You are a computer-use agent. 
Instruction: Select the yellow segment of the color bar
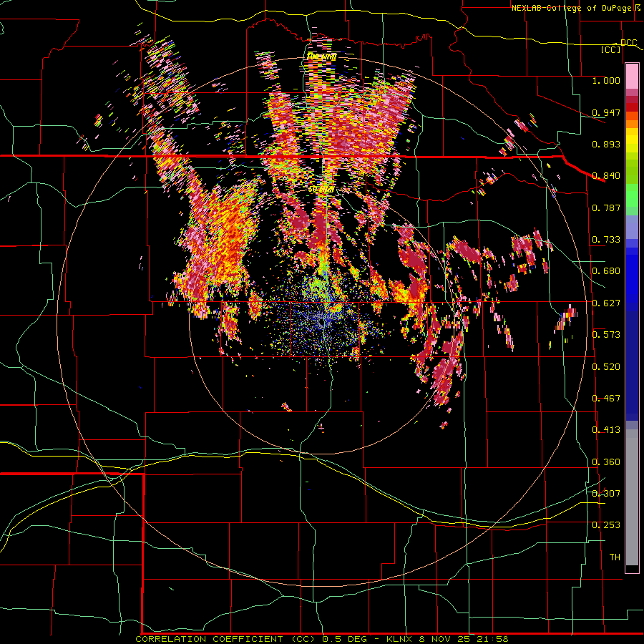point(632,141)
